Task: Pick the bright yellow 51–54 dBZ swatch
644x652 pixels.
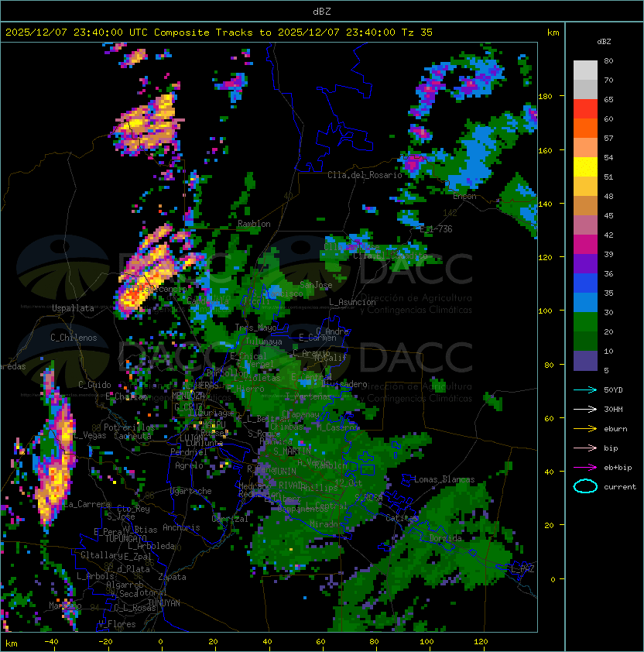Action: coord(585,167)
